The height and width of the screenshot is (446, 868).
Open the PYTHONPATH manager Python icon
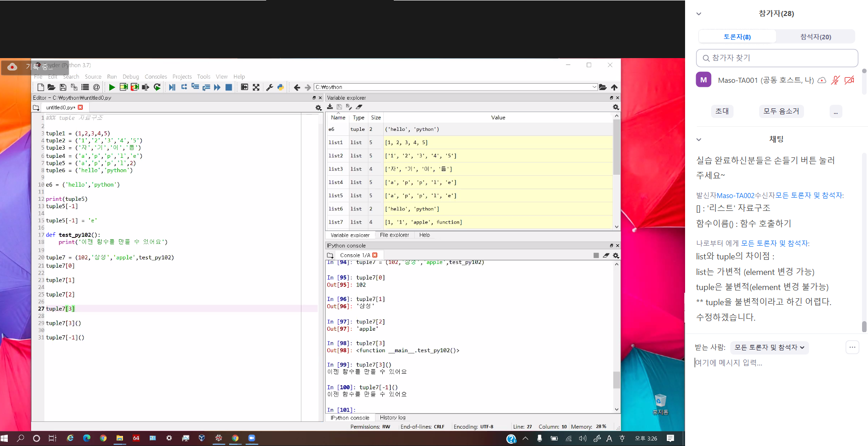(x=280, y=87)
